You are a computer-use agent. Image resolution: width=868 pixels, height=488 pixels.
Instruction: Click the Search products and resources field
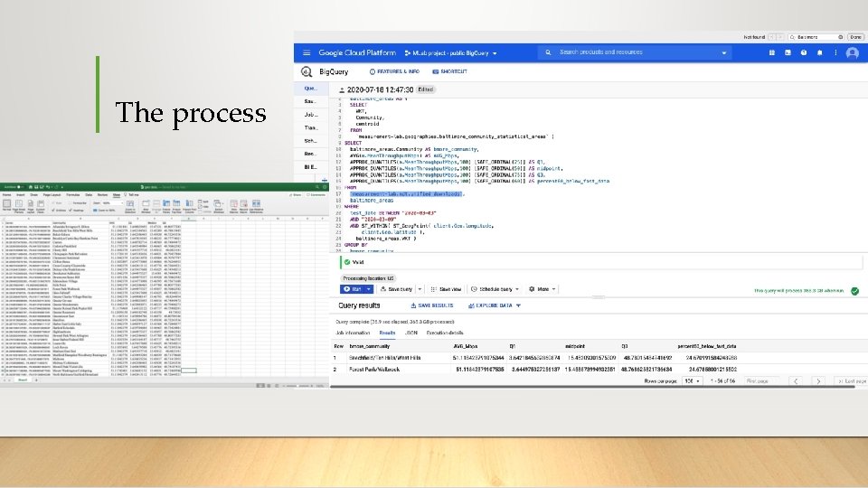634,52
